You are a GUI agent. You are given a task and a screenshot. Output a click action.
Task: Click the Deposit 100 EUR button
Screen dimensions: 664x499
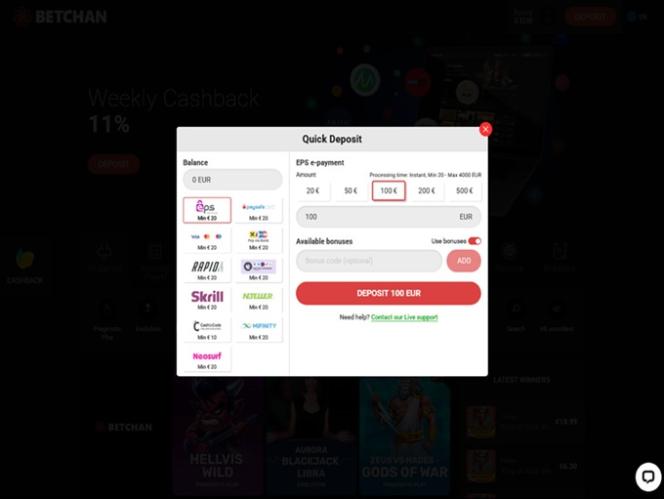388,293
